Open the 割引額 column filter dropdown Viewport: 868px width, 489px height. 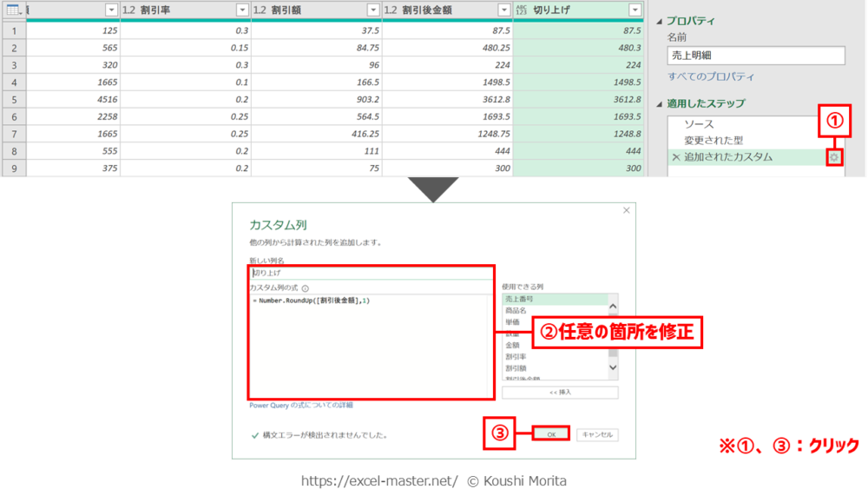[x=372, y=10]
